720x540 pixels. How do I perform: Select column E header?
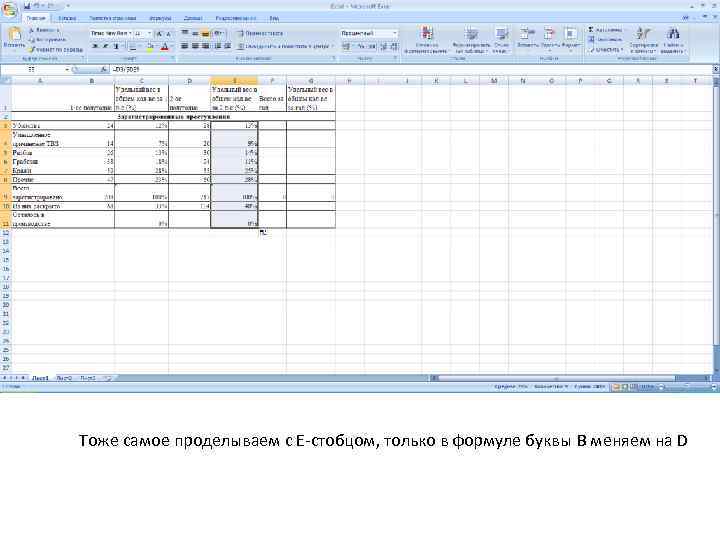[x=234, y=81]
